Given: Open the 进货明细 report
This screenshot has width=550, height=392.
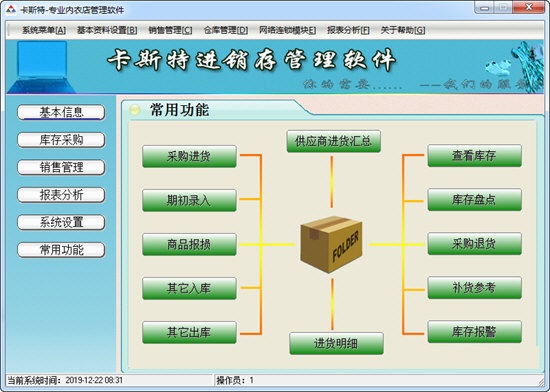Looking at the screenshot, I should coord(336,343).
